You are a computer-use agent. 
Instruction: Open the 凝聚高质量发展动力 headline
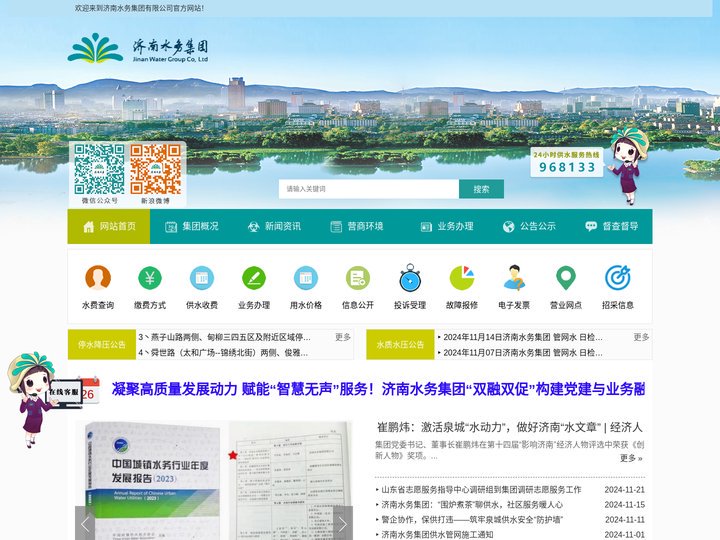378,389
